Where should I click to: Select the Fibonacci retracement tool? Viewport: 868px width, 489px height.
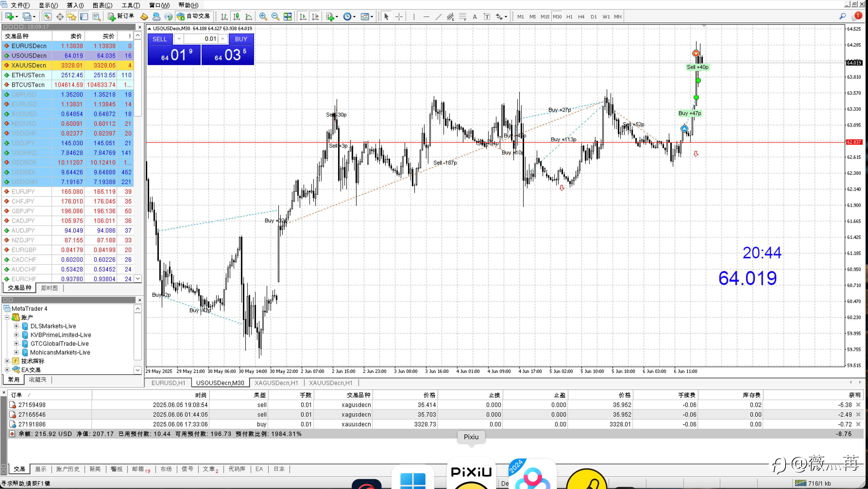pos(463,17)
